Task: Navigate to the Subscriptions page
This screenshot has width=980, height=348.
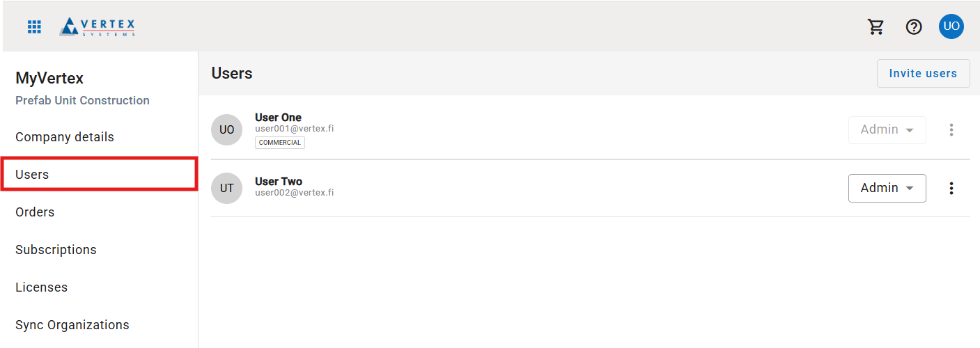Action: click(56, 250)
